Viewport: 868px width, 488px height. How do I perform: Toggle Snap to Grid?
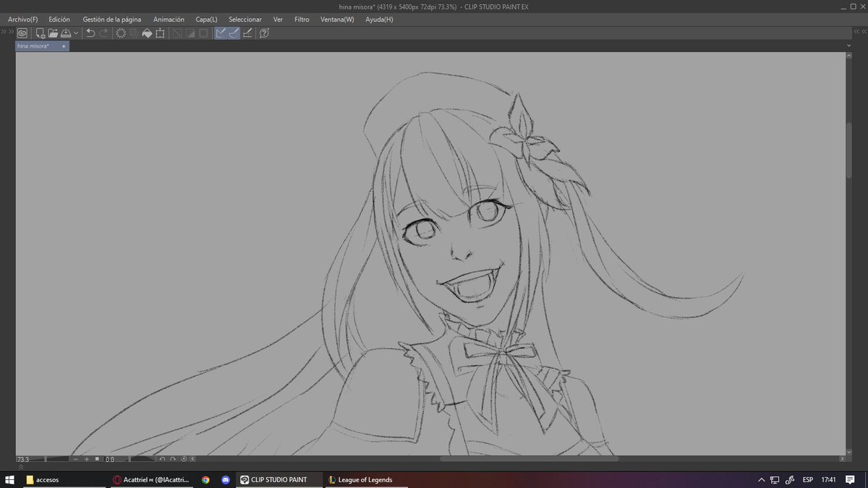click(247, 33)
